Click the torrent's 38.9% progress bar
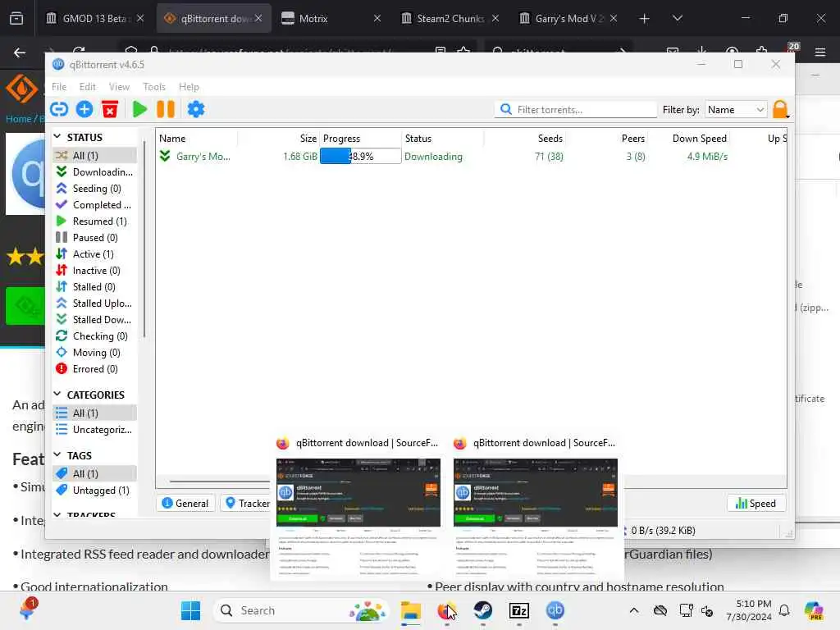 (x=361, y=157)
